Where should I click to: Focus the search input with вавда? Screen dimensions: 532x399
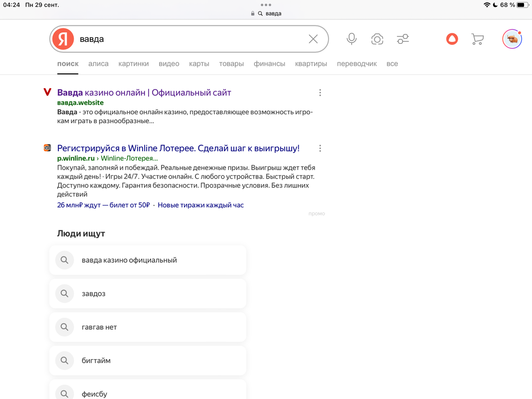pyautogui.click(x=190, y=39)
